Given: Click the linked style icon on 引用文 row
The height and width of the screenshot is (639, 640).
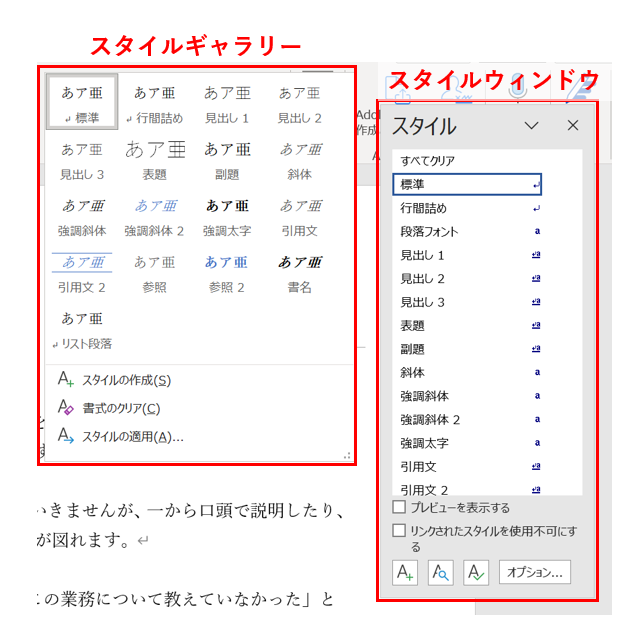Looking at the screenshot, I should (x=536, y=466).
